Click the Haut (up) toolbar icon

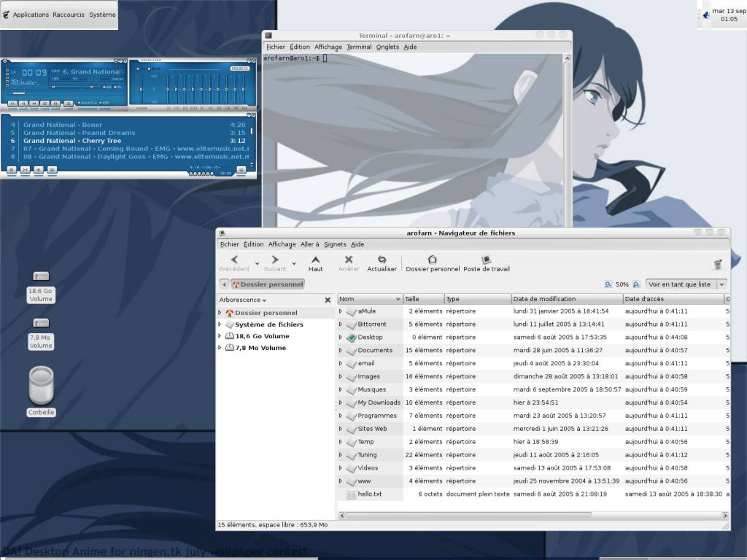(x=315, y=260)
